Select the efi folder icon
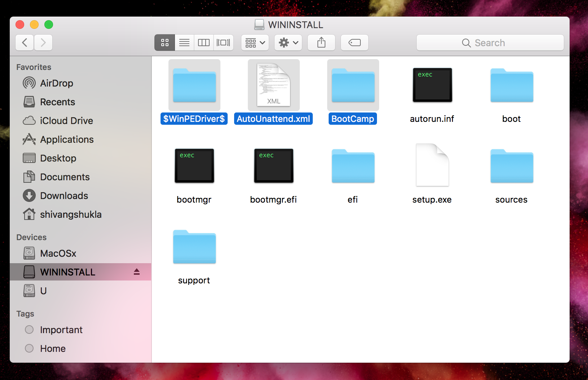The image size is (588, 380). click(353, 166)
